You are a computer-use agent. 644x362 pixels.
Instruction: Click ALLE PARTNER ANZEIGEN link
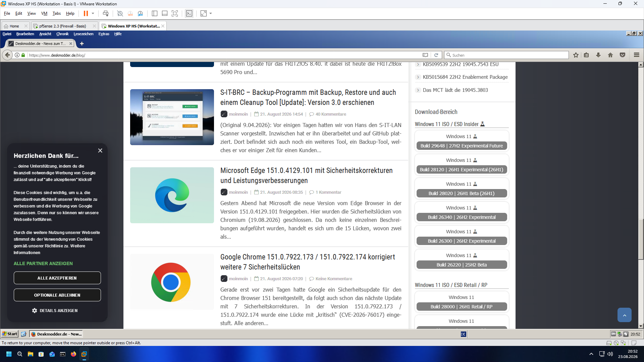(43, 263)
